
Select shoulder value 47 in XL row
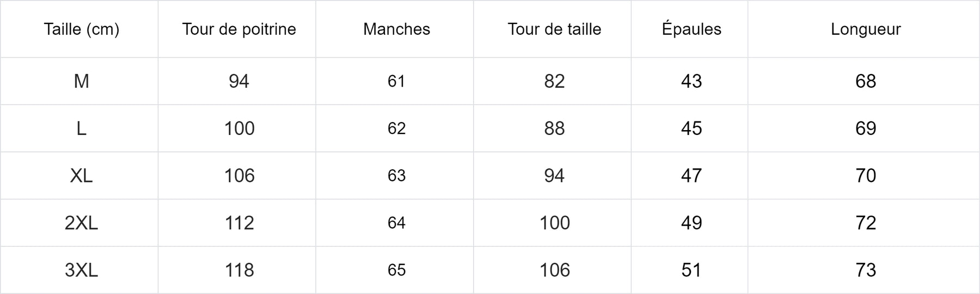pyautogui.click(x=691, y=176)
